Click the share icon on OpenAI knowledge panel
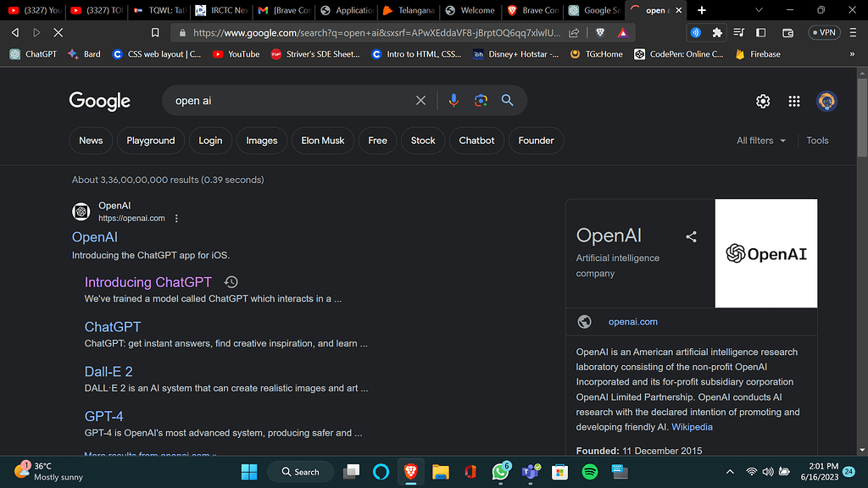The image size is (868, 488). (x=691, y=237)
